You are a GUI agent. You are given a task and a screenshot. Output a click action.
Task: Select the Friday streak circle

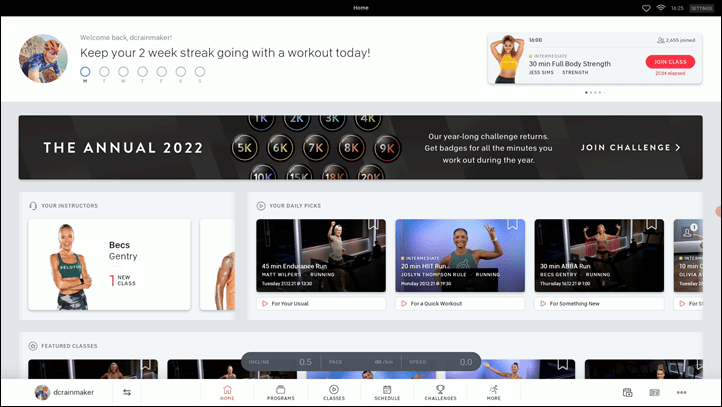(x=162, y=72)
